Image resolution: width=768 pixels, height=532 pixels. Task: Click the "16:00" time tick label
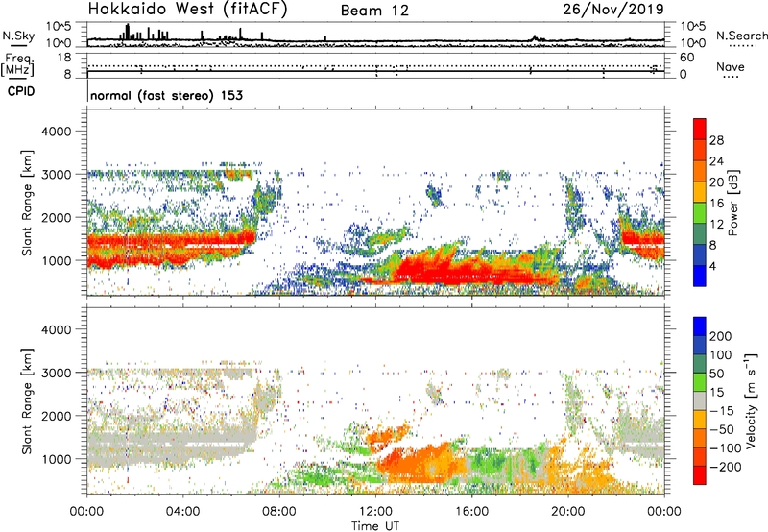click(x=471, y=512)
